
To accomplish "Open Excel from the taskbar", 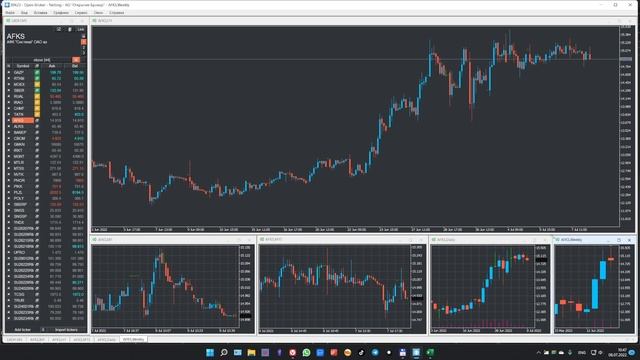I will (x=430, y=352).
